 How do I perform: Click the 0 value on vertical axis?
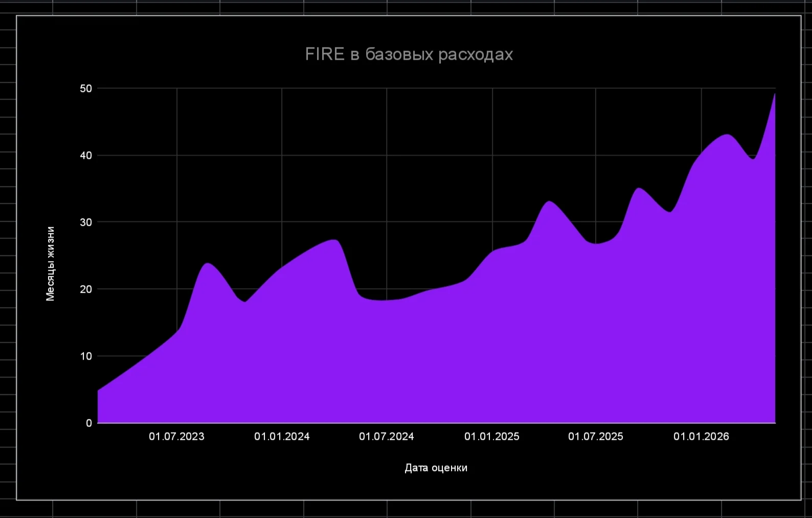click(x=89, y=423)
